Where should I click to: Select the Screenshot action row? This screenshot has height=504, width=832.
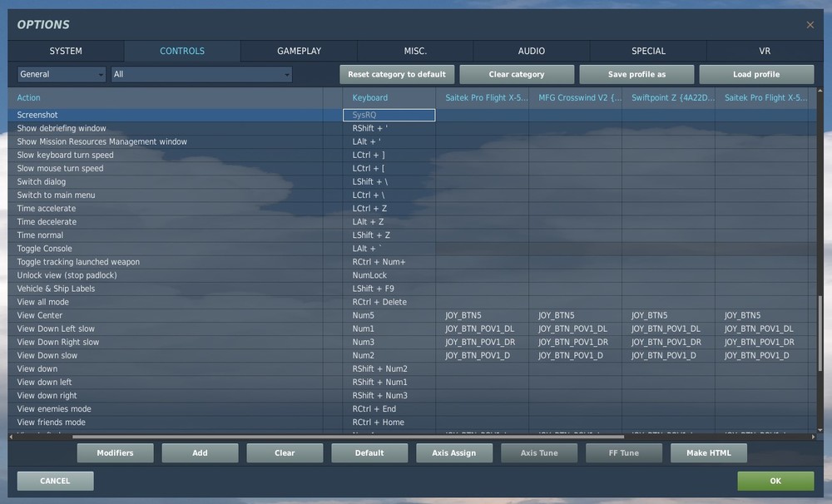coord(413,115)
